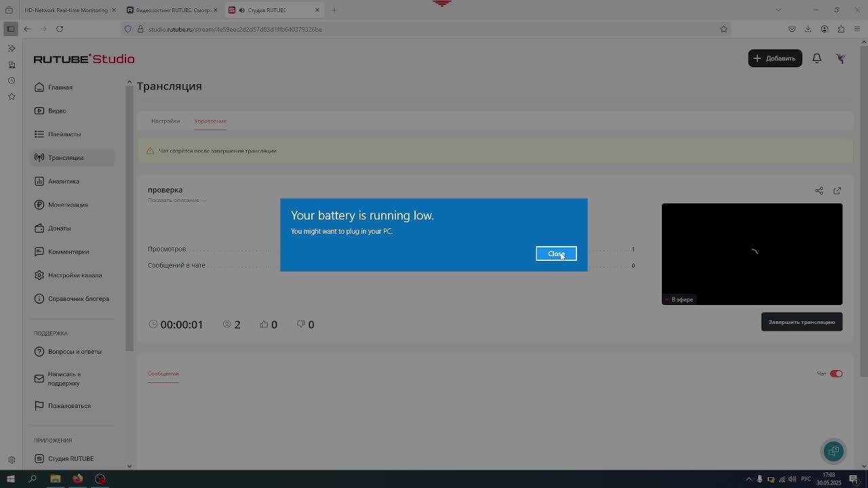The image size is (868, 488).
Task: Switch to Видеохостинг RUTUBE browser tab
Action: coord(172,10)
